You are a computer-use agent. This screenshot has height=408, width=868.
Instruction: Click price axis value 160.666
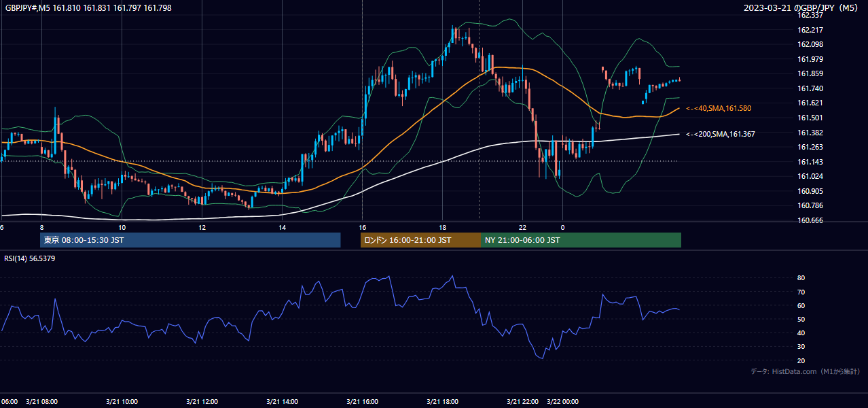[x=810, y=220]
